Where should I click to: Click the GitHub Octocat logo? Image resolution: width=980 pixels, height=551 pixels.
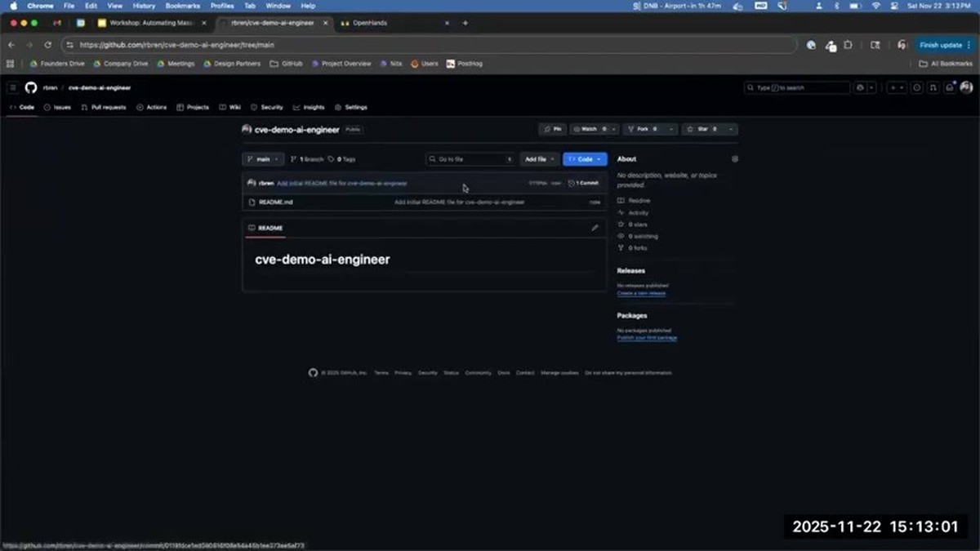coord(31,87)
